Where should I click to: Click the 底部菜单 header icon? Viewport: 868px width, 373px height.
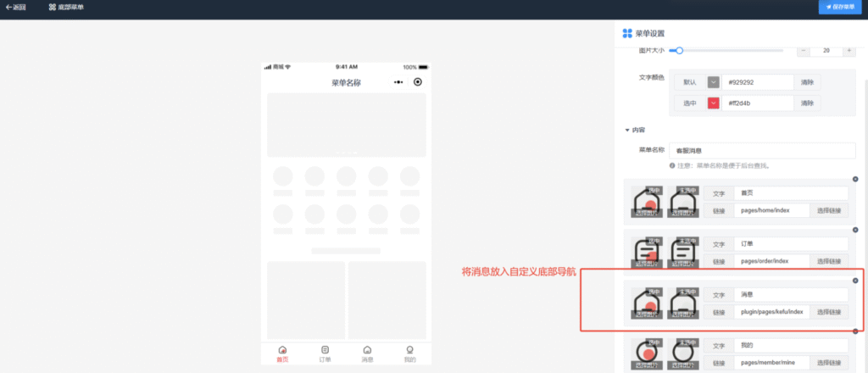52,7
